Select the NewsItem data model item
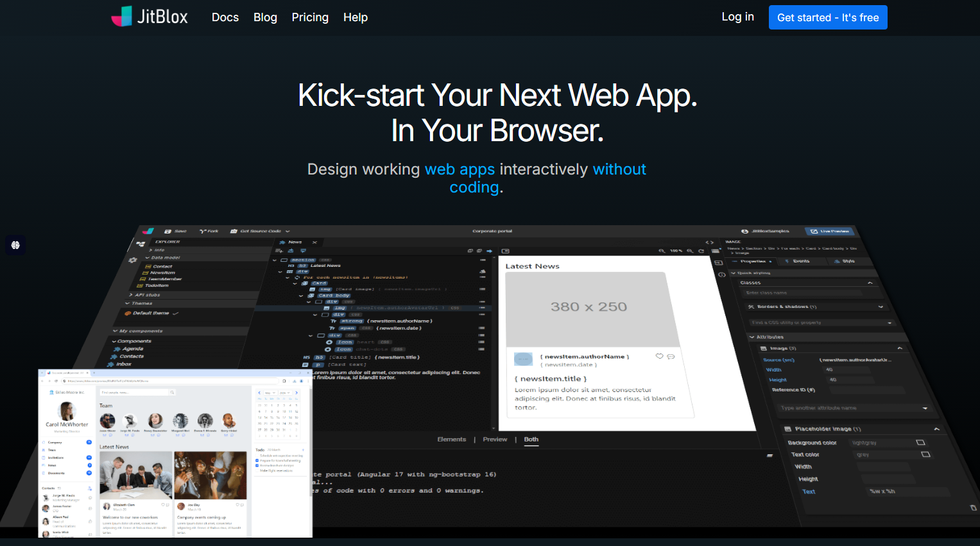980x546 pixels. point(159,273)
